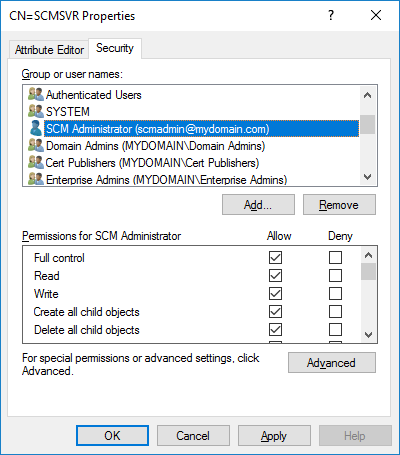Click the SCM Administrator user icon
Image resolution: width=400 pixels, height=455 pixels.
(36, 128)
